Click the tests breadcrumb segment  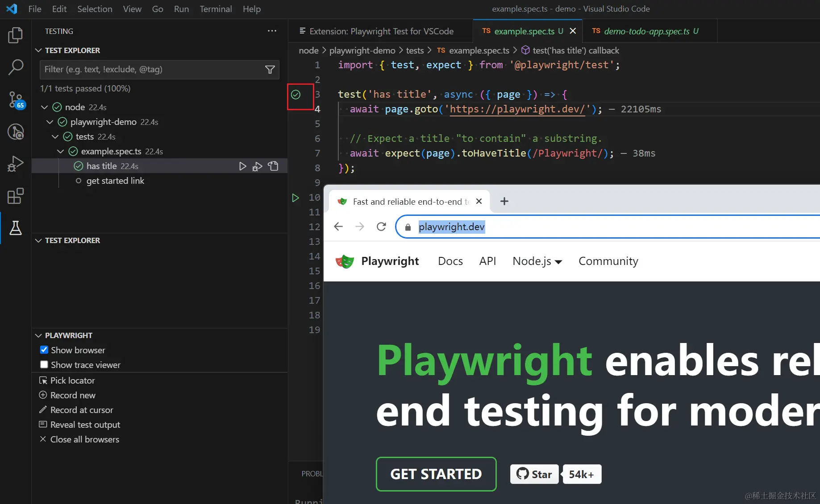tap(415, 50)
